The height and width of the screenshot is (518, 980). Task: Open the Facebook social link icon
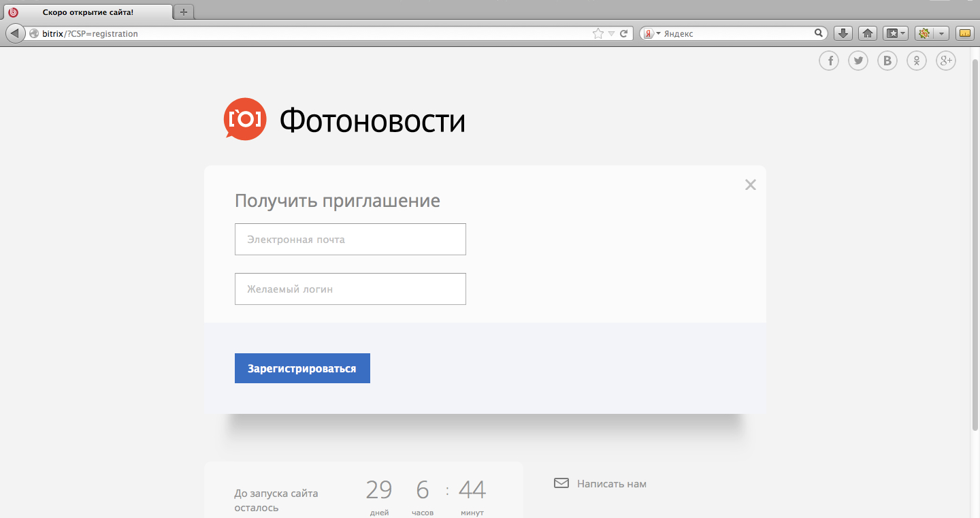pyautogui.click(x=828, y=61)
